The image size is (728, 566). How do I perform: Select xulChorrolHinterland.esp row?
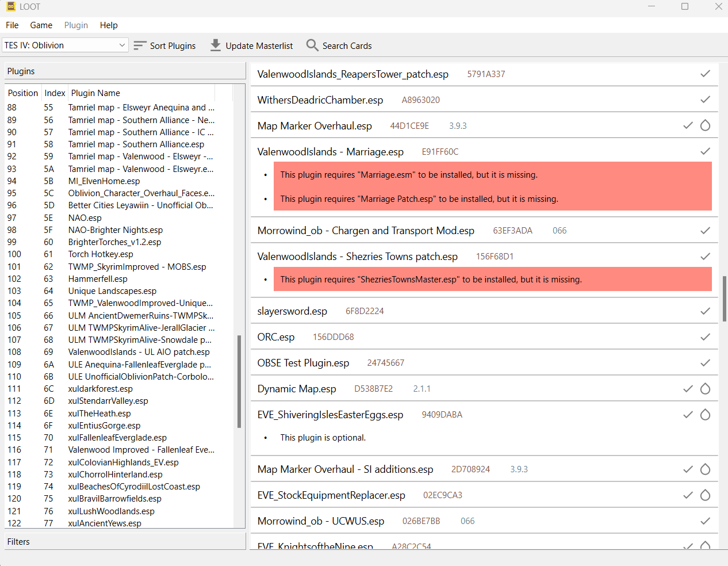120,475
